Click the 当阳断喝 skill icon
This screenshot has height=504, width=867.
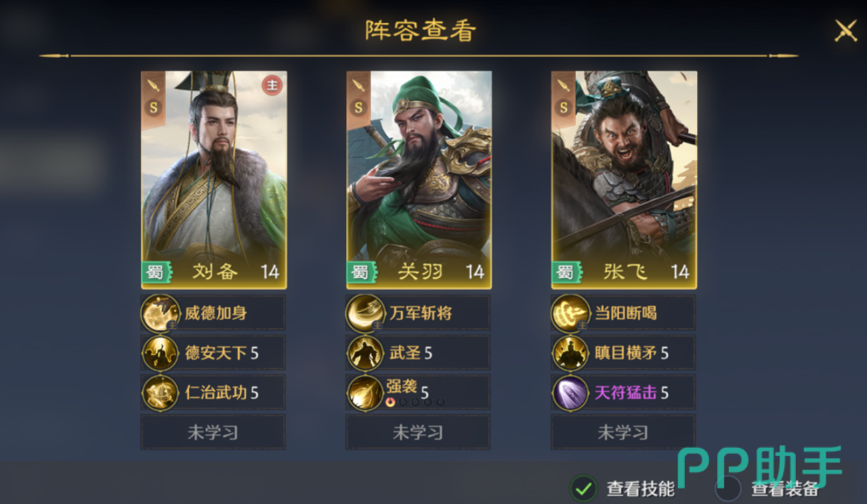[571, 314]
